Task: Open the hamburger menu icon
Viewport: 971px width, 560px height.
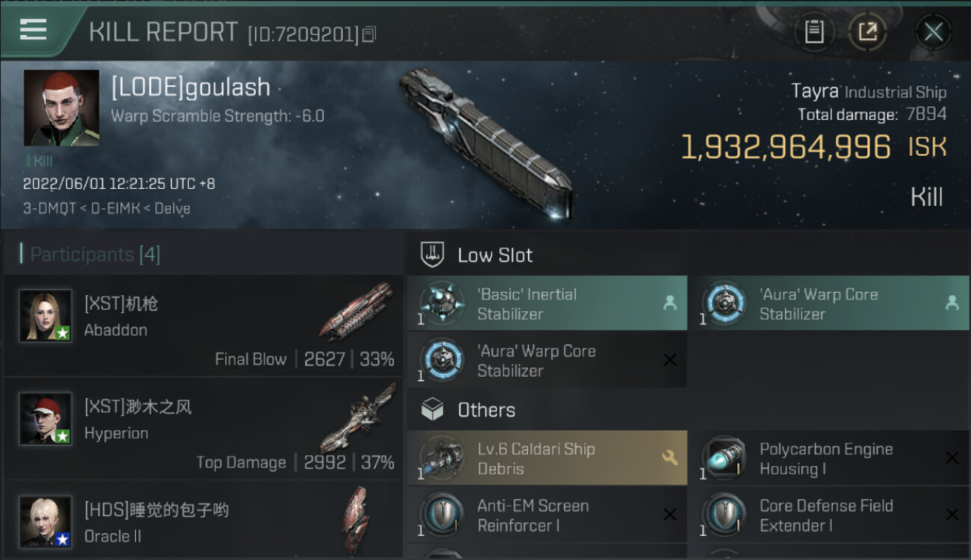Action: [x=33, y=30]
